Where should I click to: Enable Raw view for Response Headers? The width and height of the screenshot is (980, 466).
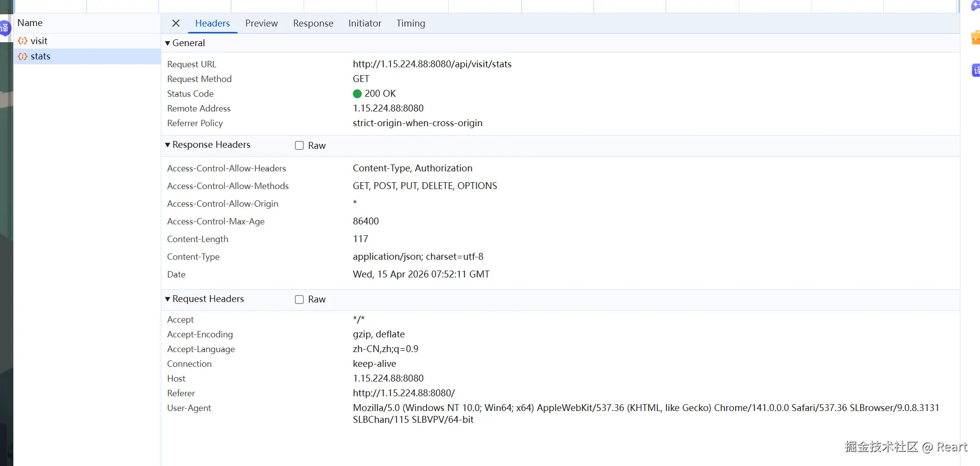(x=299, y=145)
